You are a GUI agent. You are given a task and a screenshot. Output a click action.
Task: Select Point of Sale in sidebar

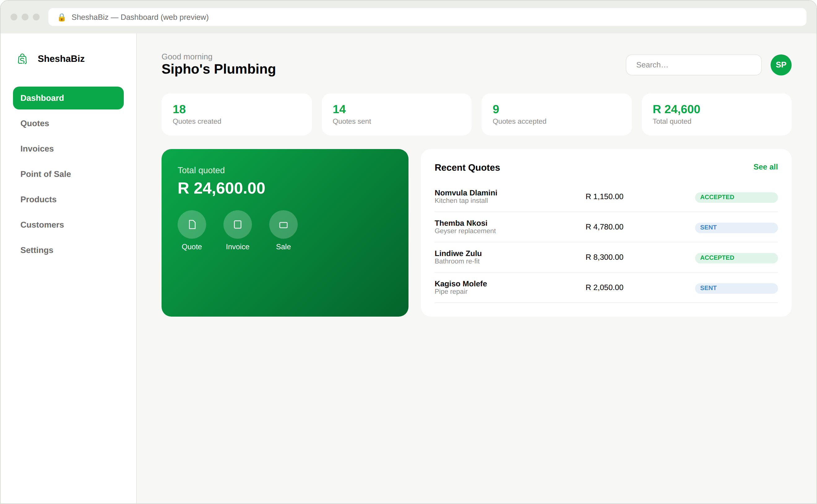[68, 174]
